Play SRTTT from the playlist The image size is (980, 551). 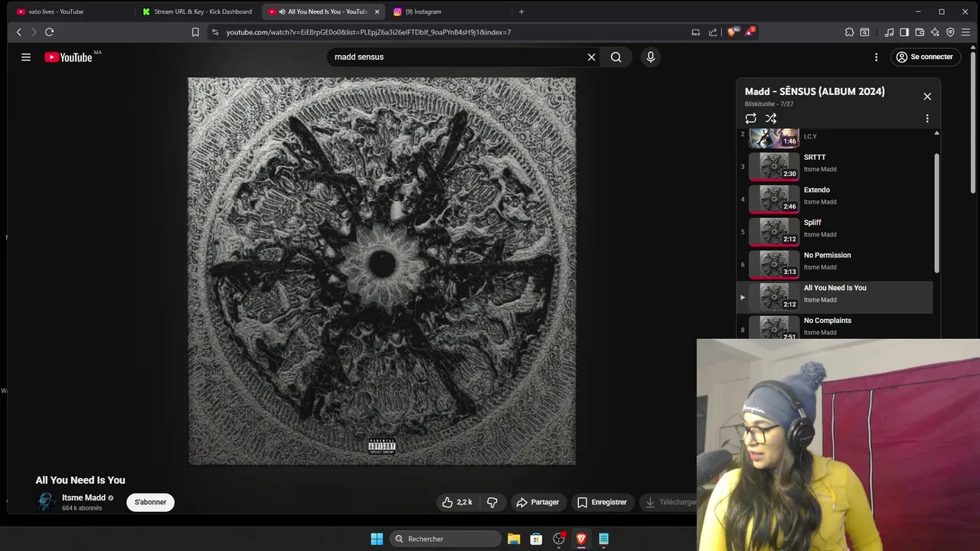pyautogui.click(x=835, y=165)
